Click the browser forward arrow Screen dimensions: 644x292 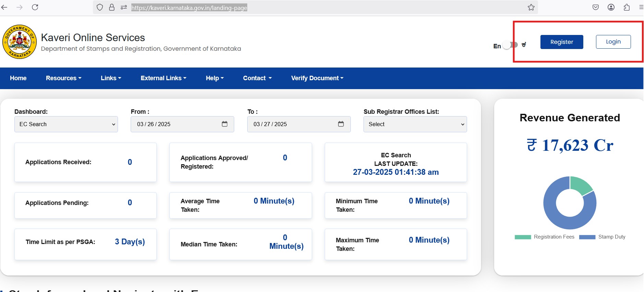click(x=20, y=7)
